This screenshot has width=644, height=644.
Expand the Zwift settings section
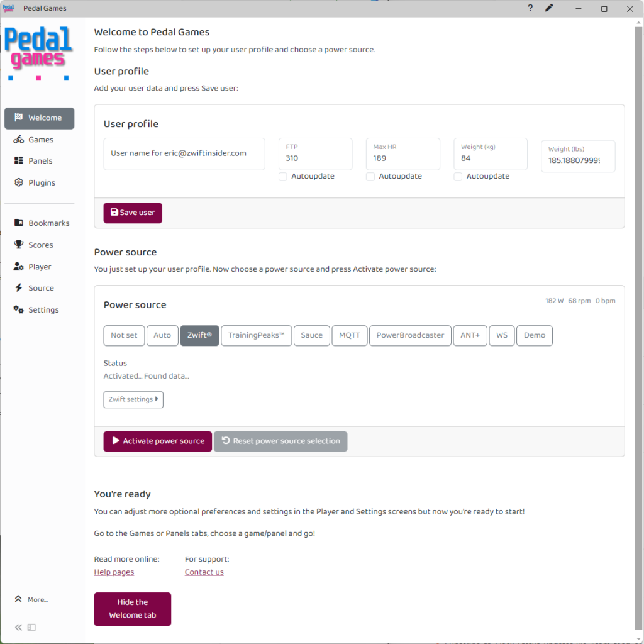coord(133,399)
